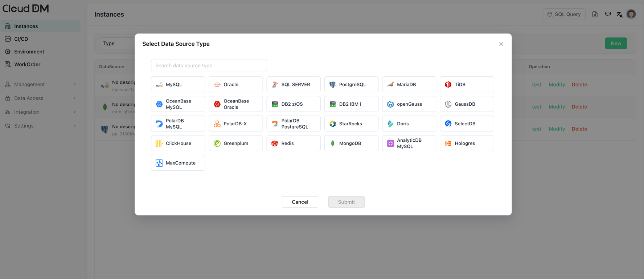Test the MongoDB instance connection
644x279 pixels.
coord(537,107)
